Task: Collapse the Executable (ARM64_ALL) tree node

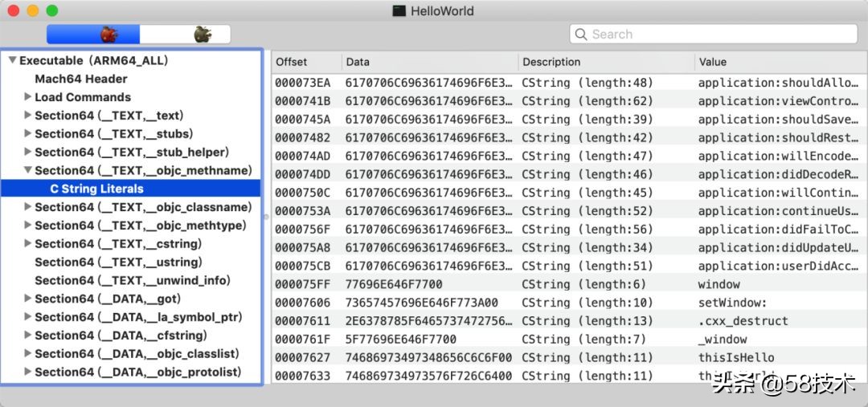Action: coord(12,60)
